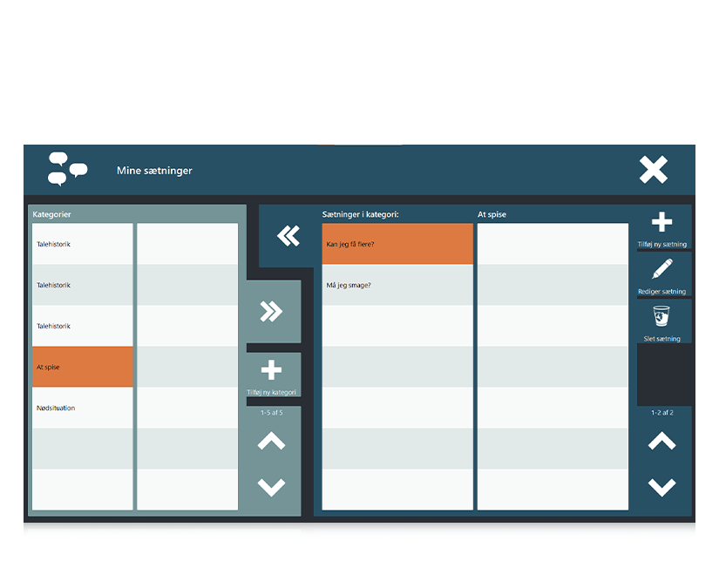Click the speech bubbles Mine sætninger icon
The image size is (719, 588).
(67, 169)
